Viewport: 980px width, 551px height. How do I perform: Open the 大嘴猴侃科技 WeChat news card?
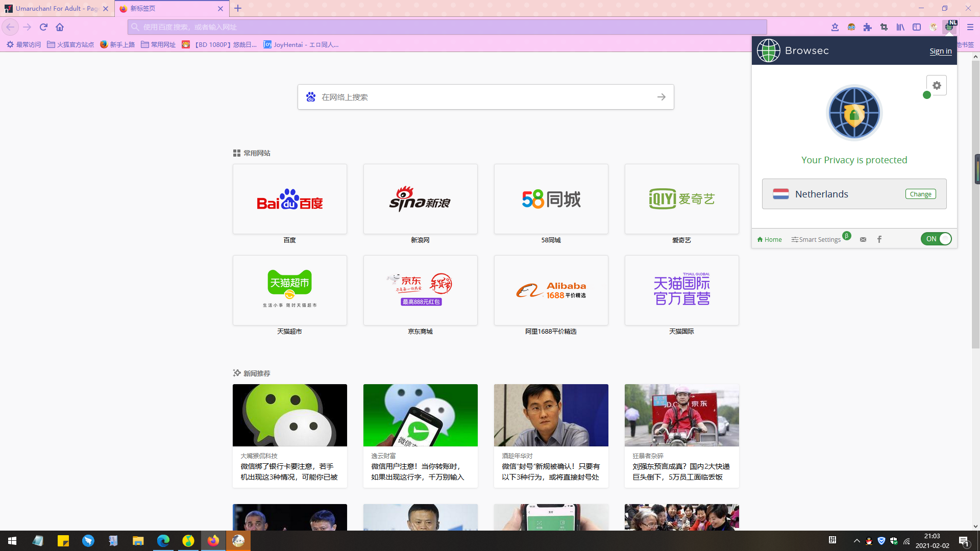click(x=290, y=436)
